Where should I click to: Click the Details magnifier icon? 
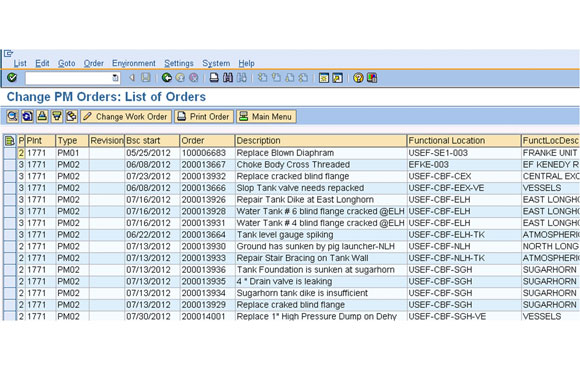click(x=13, y=117)
